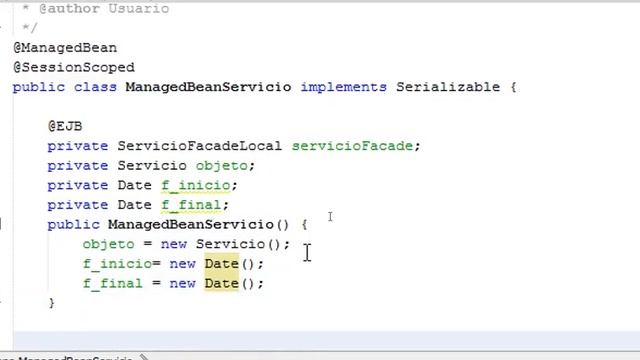Click f_final in the constructor assignment
The image size is (640, 360).
tap(113, 283)
